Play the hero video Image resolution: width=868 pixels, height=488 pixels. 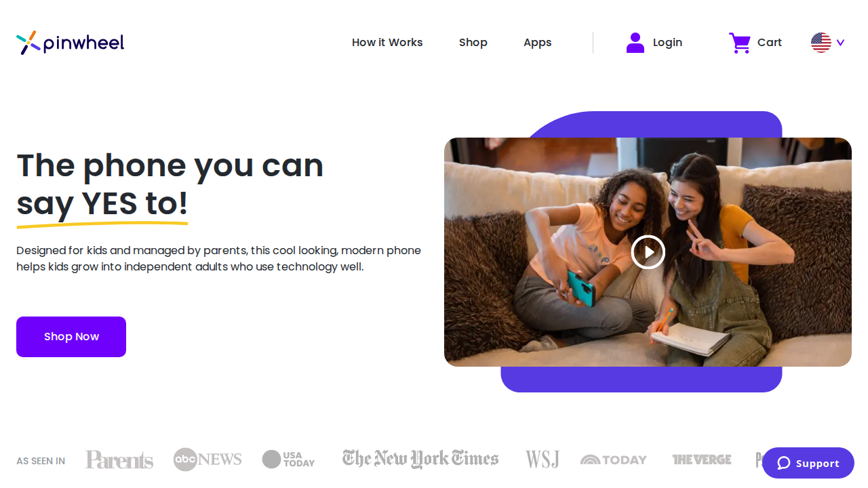648,252
